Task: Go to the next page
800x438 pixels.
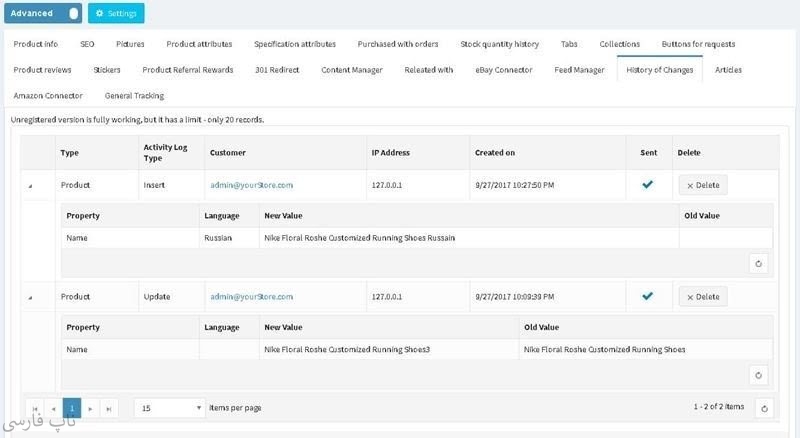Action: click(91, 408)
